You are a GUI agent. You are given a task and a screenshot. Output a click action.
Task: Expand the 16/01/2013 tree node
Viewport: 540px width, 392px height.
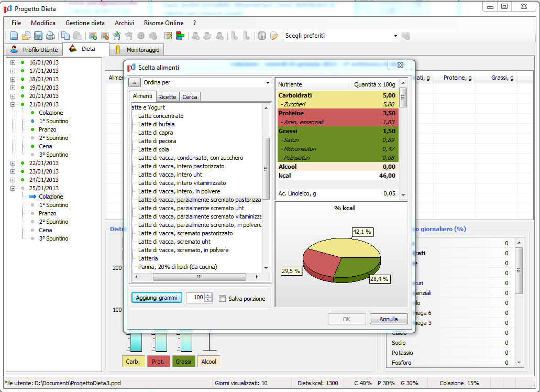[13, 62]
